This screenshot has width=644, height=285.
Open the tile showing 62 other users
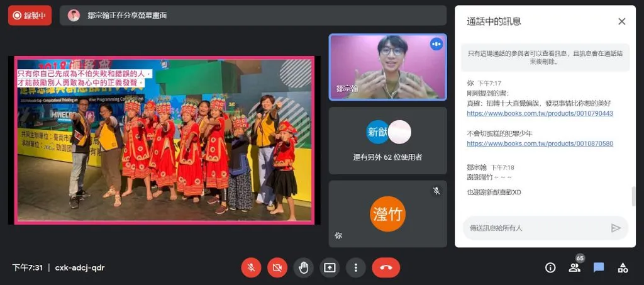pyautogui.click(x=388, y=140)
